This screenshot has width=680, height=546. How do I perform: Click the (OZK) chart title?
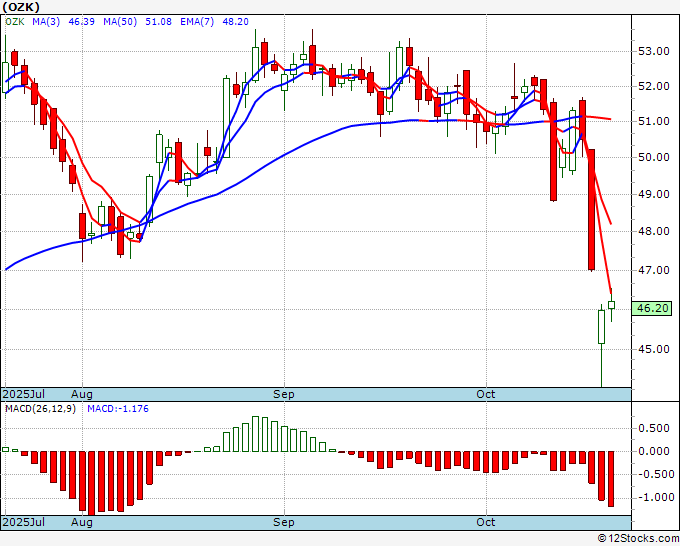click(21, 7)
